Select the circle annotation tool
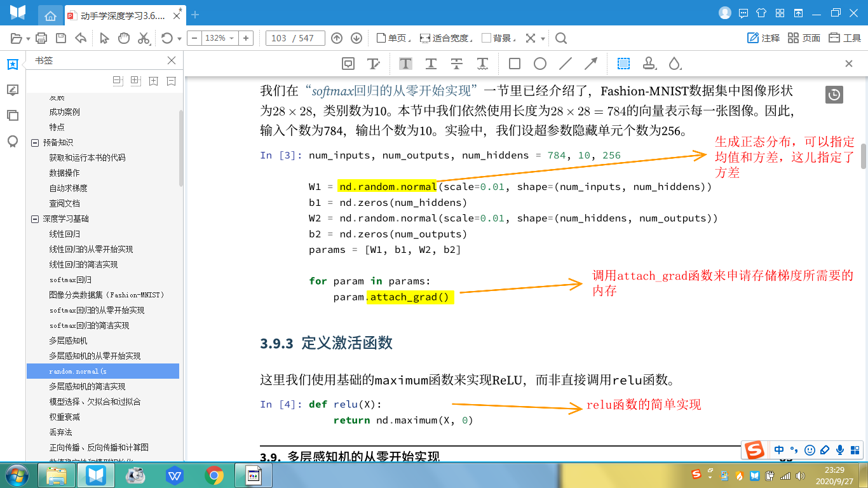This screenshot has width=868, height=488. (x=539, y=64)
